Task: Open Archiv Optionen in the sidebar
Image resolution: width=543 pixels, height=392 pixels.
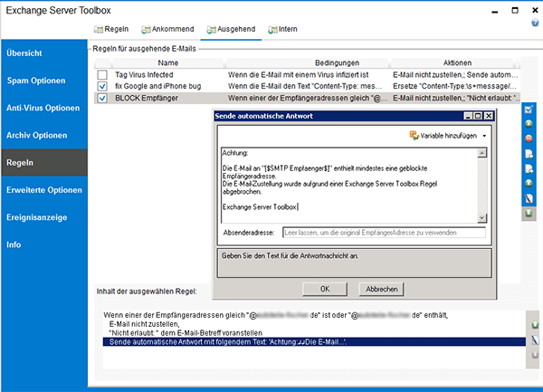Action: (44, 135)
